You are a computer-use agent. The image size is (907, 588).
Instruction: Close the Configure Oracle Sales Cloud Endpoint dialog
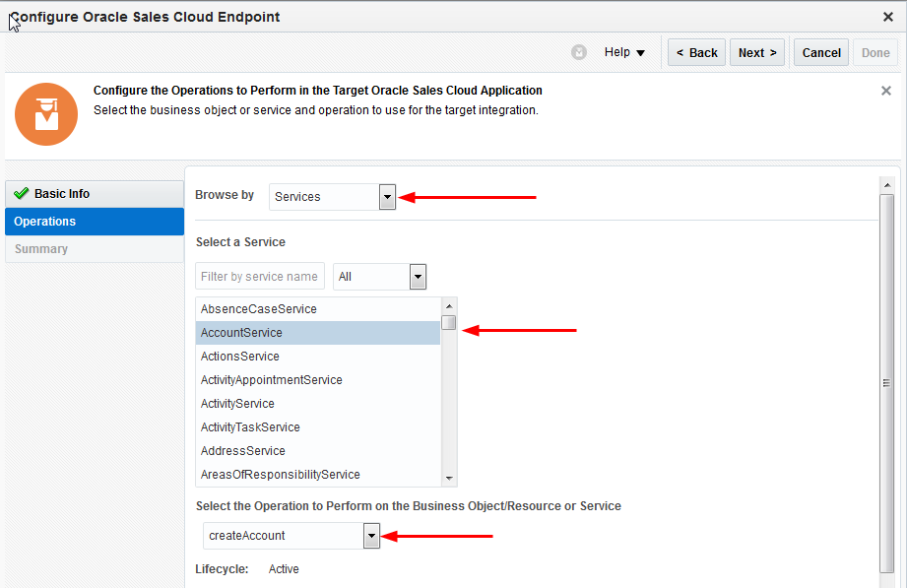coord(889,16)
